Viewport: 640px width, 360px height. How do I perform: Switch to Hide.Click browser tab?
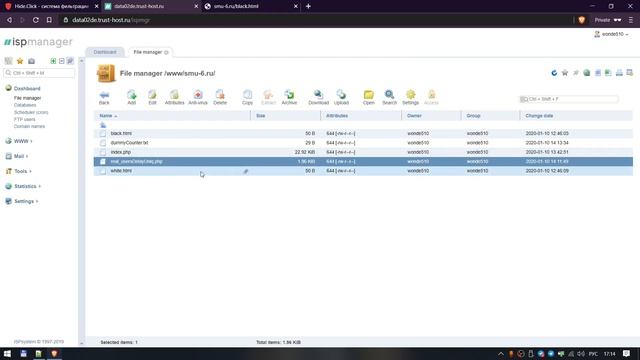[x=51, y=7]
